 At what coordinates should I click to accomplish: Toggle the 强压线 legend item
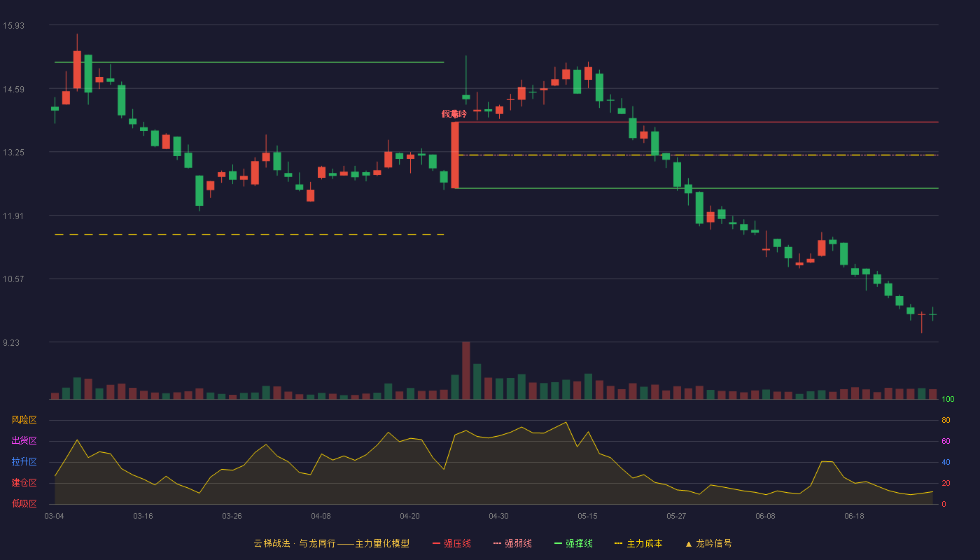point(451,543)
